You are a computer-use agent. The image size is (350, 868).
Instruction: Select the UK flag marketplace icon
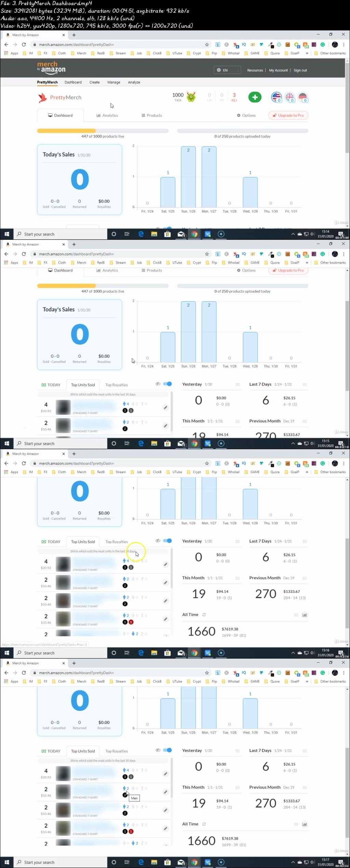point(290,97)
